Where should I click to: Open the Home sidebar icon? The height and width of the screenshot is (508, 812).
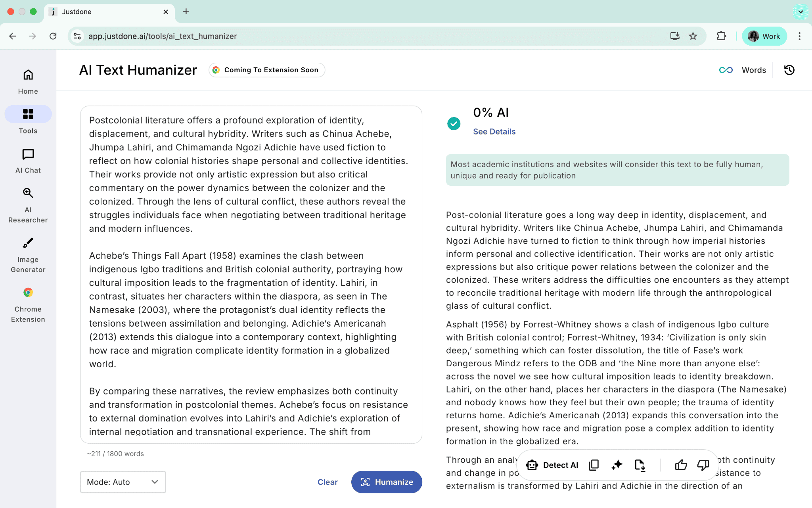click(28, 81)
